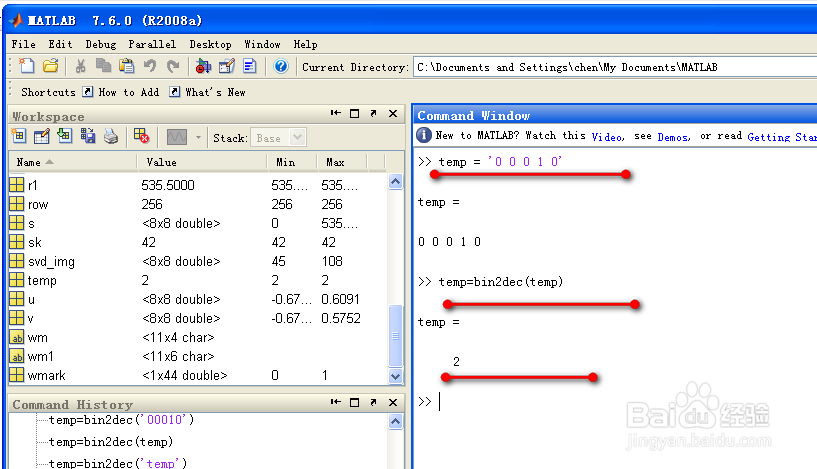
Task: Click the blue Help question mark icon
Action: pos(281,66)
